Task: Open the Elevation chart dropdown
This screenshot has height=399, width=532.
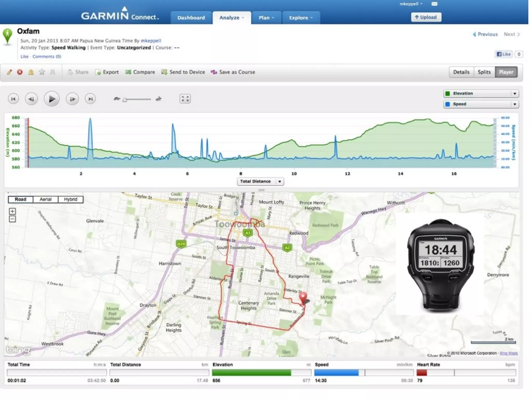Action: 514,94
